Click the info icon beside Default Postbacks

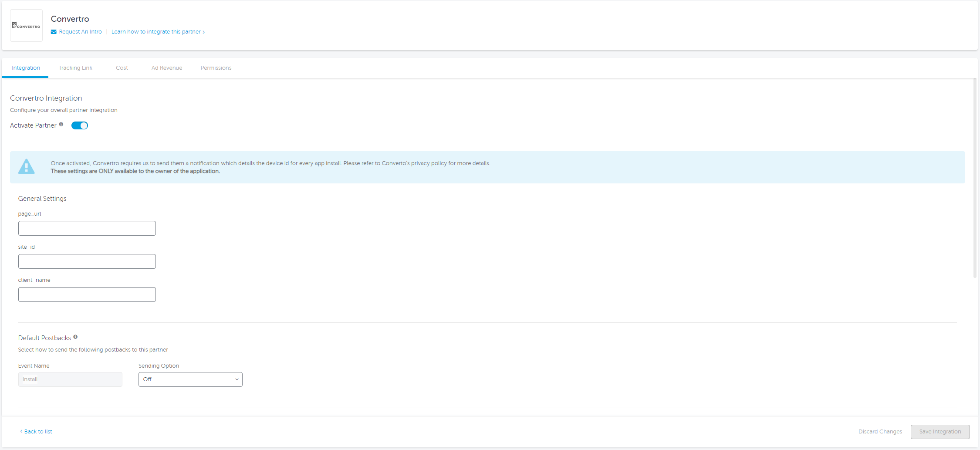click(x=75, y=337)
